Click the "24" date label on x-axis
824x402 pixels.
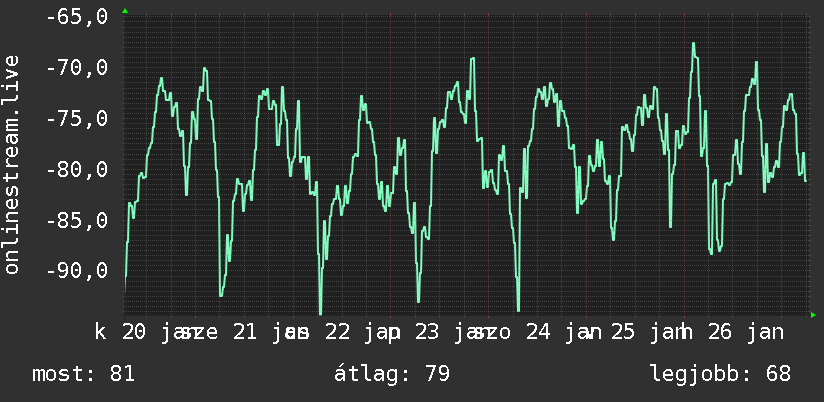(539, 333)
